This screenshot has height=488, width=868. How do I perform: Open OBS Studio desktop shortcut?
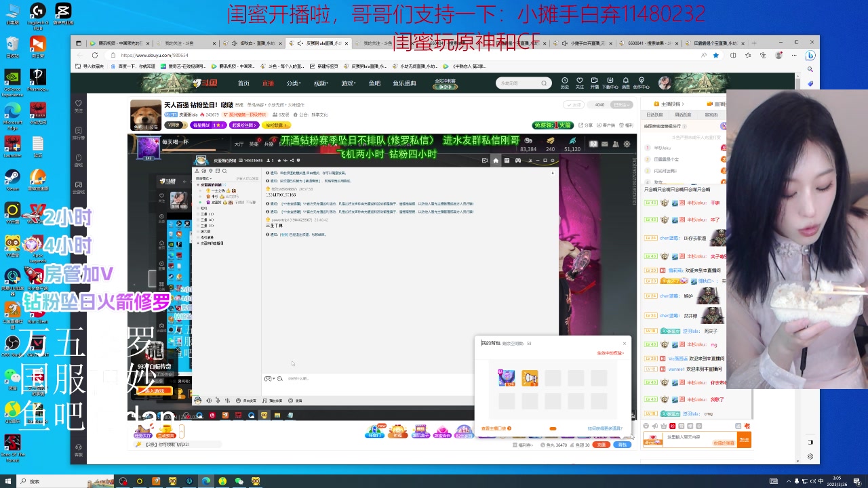tap(12, 345)
